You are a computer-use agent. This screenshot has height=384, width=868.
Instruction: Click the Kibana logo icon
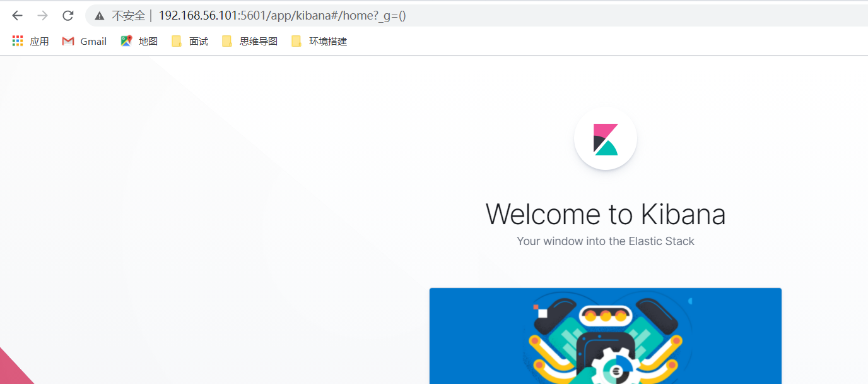click(606, 139)
